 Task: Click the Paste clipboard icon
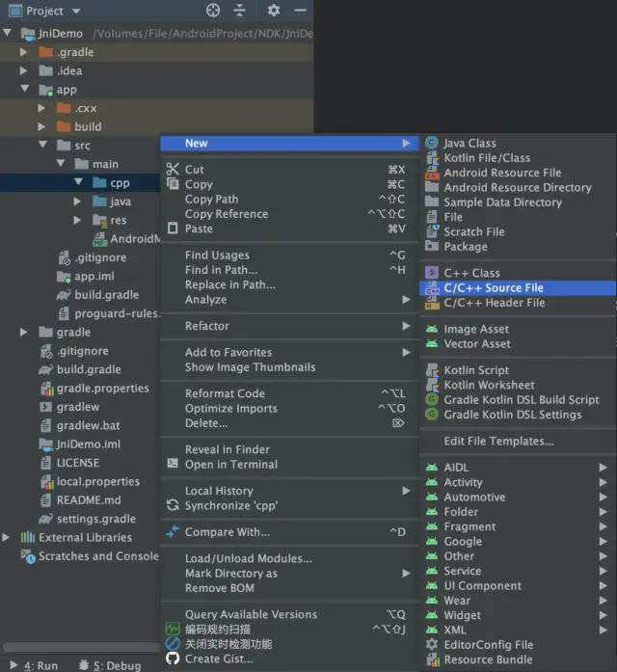[173, 228]
